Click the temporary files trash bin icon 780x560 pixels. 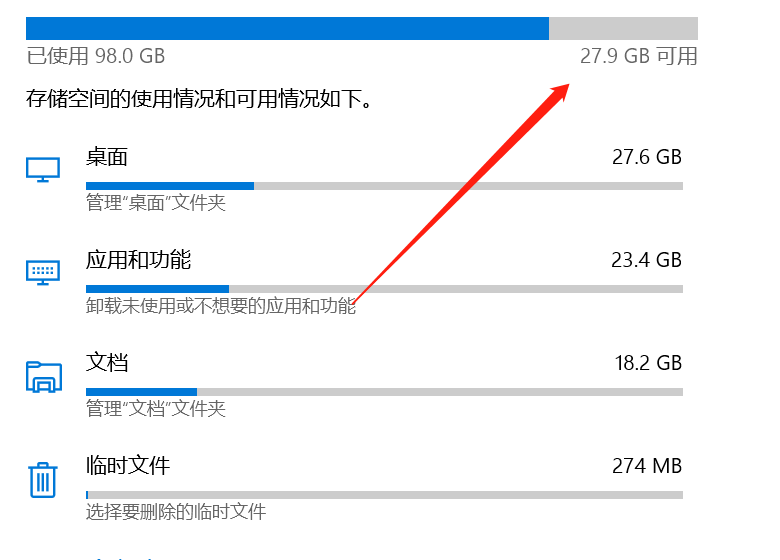tap(43, 480)
